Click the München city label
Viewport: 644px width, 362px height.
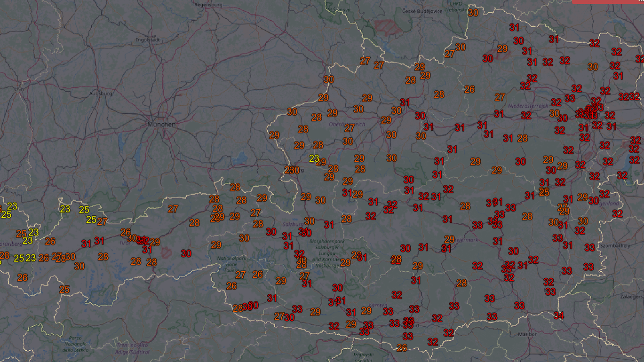(x=161, y=125)
